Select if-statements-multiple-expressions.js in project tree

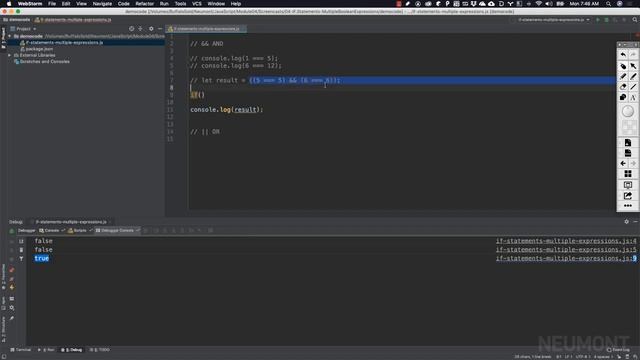pos(64,42)
